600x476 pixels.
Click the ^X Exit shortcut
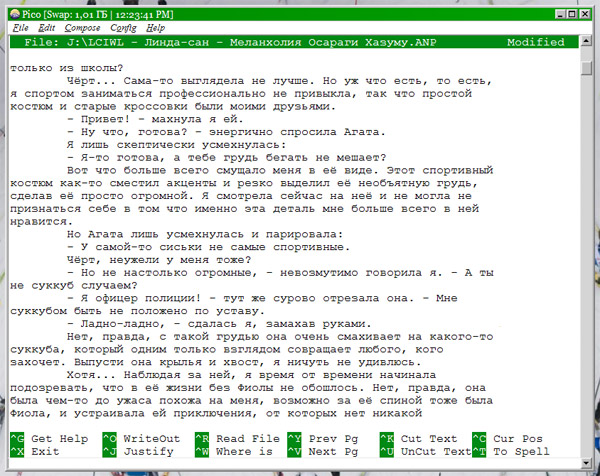point(34,452)
